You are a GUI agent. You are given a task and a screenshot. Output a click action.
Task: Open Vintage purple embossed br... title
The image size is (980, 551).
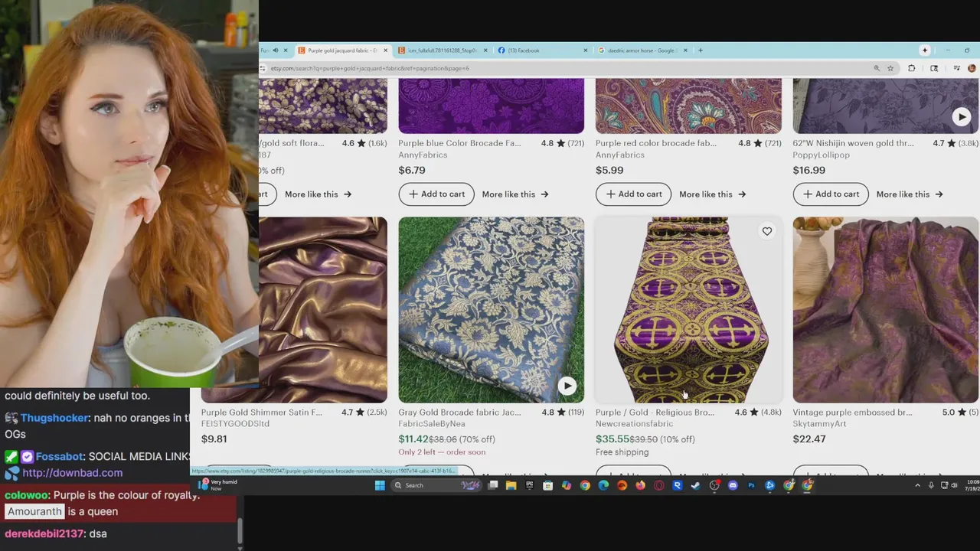pyautogui.click(x=852, y=412)
